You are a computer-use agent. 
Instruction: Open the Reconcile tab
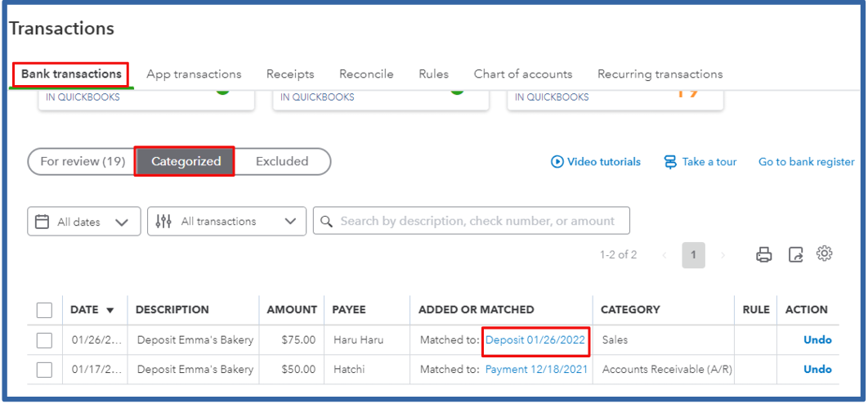(x=366, y=74)
